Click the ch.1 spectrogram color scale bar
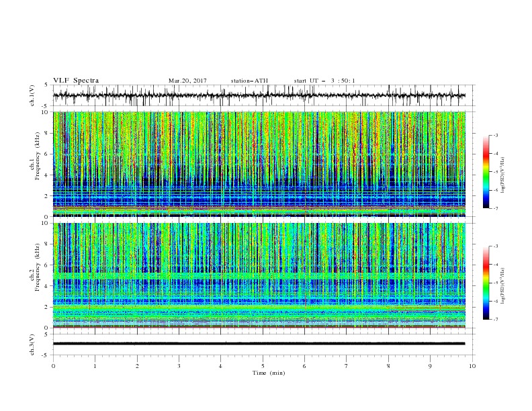The width and height of the screenshot is (532, 411). tap(486, 172)
